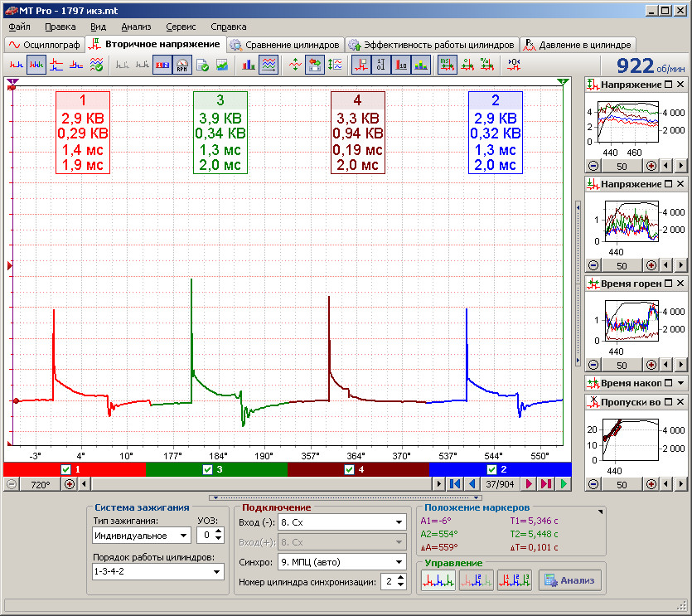Open the Сервис menu
The width and height of the screenshot is (692, 616).
(x=181, y=27)
